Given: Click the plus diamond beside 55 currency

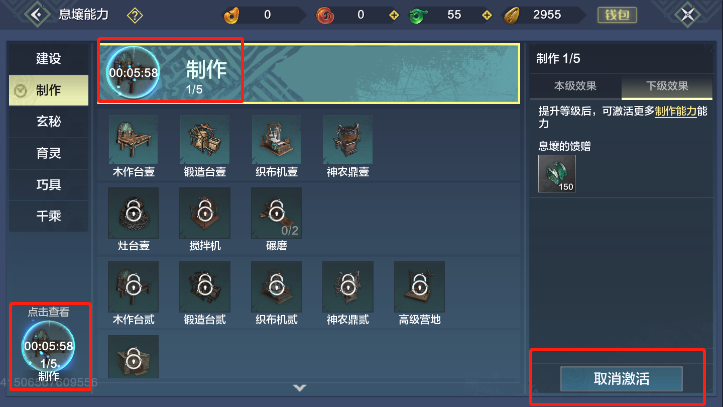Looking at the screenshot, I should point(486,16).
